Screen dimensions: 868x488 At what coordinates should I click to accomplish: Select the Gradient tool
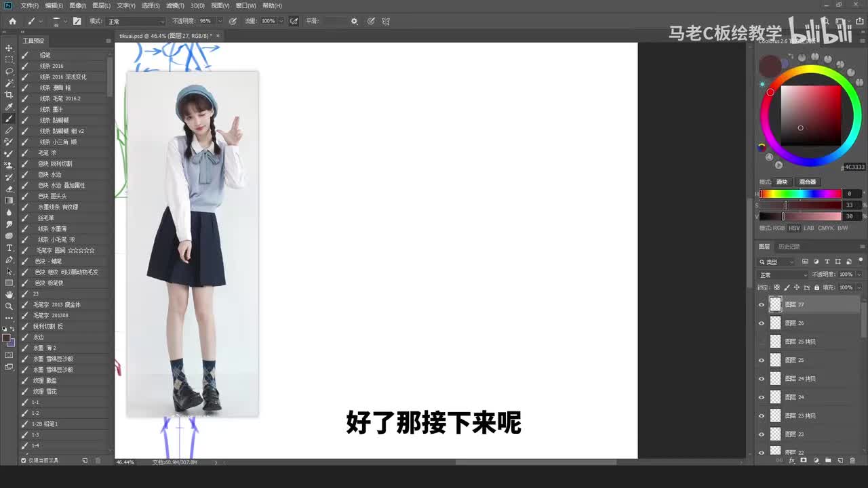point(9,201)
